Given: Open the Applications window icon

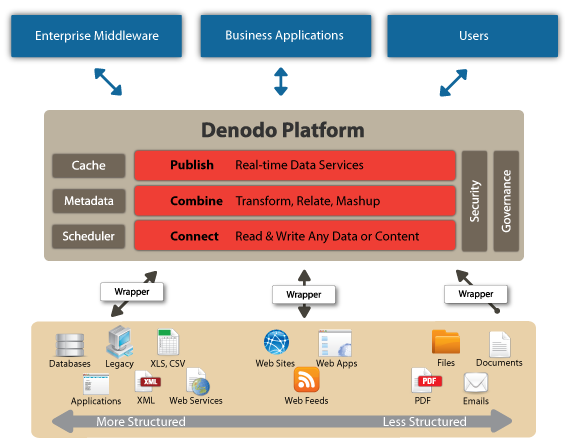Looking at the screenshot, I should 96,384.
